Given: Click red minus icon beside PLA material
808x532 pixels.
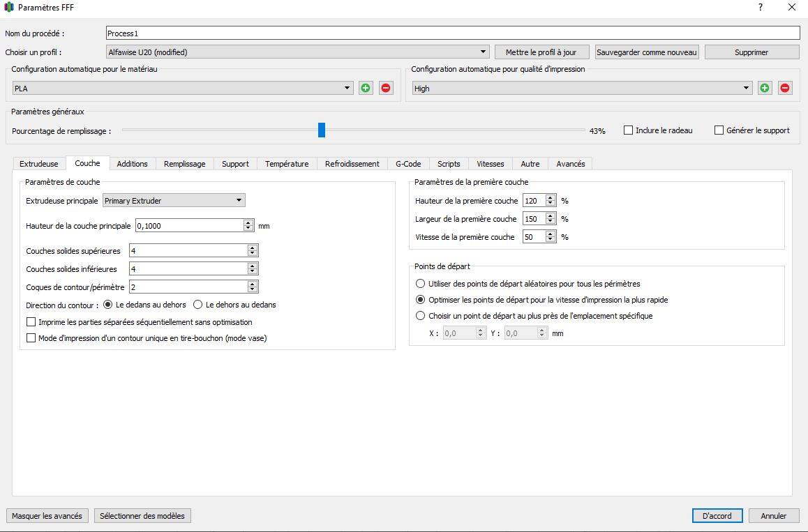Looking at the screenshot, I should pyautogui.click(x=386, y=88).
